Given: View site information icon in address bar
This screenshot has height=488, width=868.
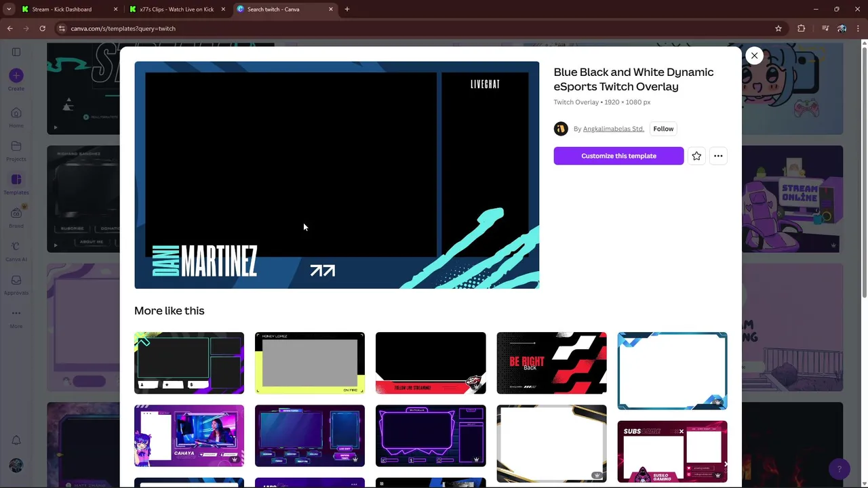Looking at the screenshot, I should [x=62, y=28].
